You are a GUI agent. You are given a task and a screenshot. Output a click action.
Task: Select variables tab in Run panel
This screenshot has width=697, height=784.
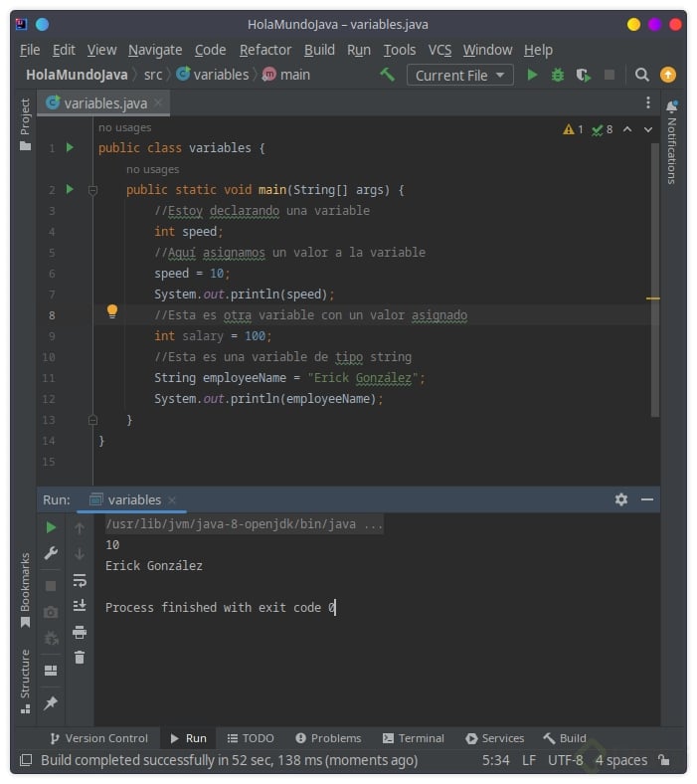pos(132,500)
